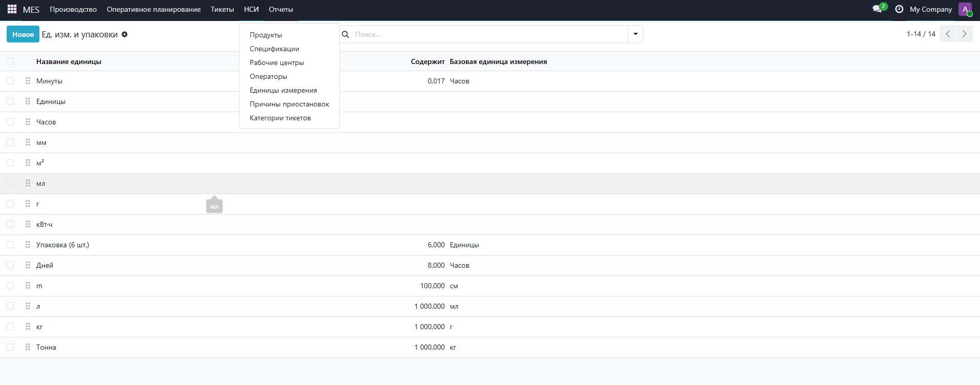Viewport: 980px width, 385px height.
Task: Grab the drag handle of Часов row
Action: click(28, 122)
